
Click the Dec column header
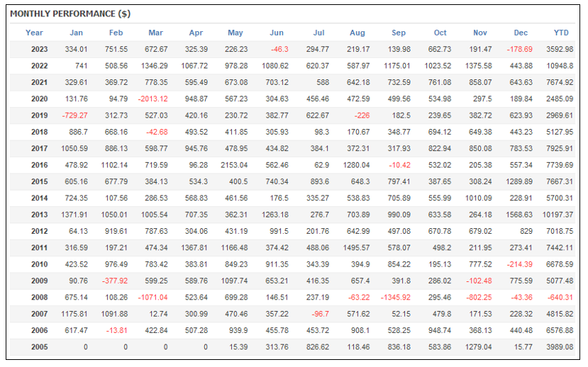(x=521, y=33)
